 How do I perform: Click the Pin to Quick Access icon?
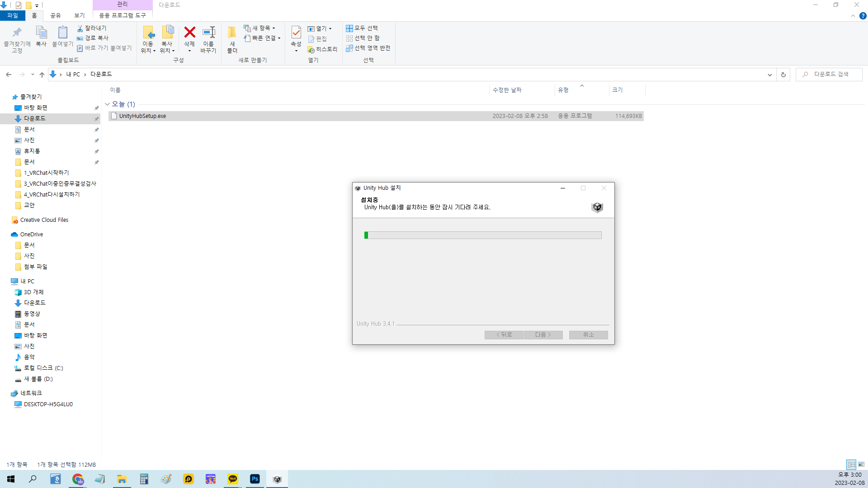click(x=17, y=33)
